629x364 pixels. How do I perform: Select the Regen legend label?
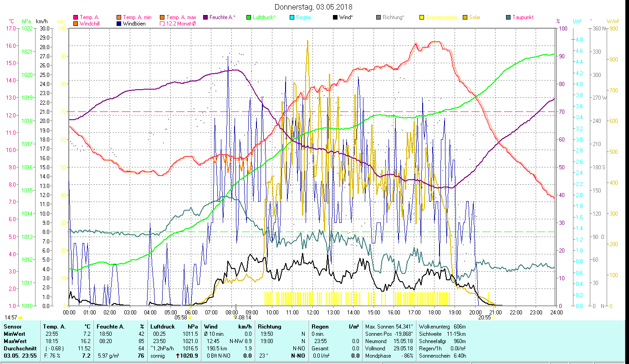(x=303, y=17)
